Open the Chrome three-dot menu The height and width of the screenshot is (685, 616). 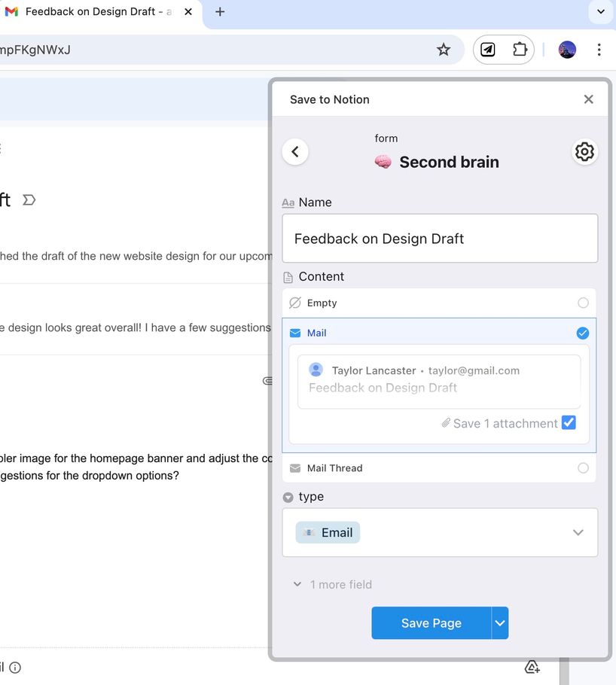tap(599, 49)
